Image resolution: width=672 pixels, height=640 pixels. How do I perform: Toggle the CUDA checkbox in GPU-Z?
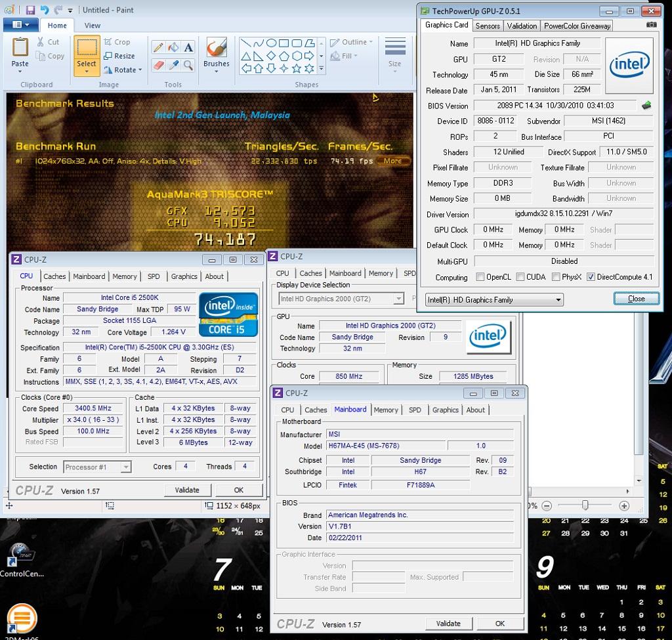(520, 277)
